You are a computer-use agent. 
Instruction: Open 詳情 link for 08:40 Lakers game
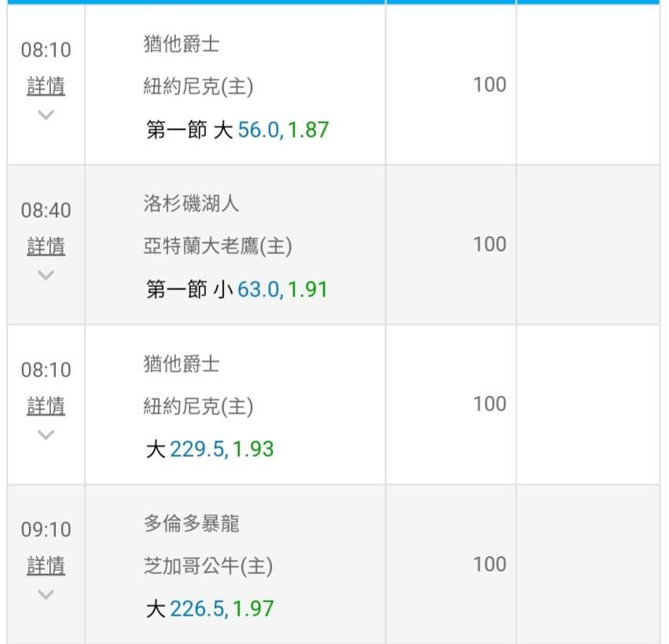point(46,247)
